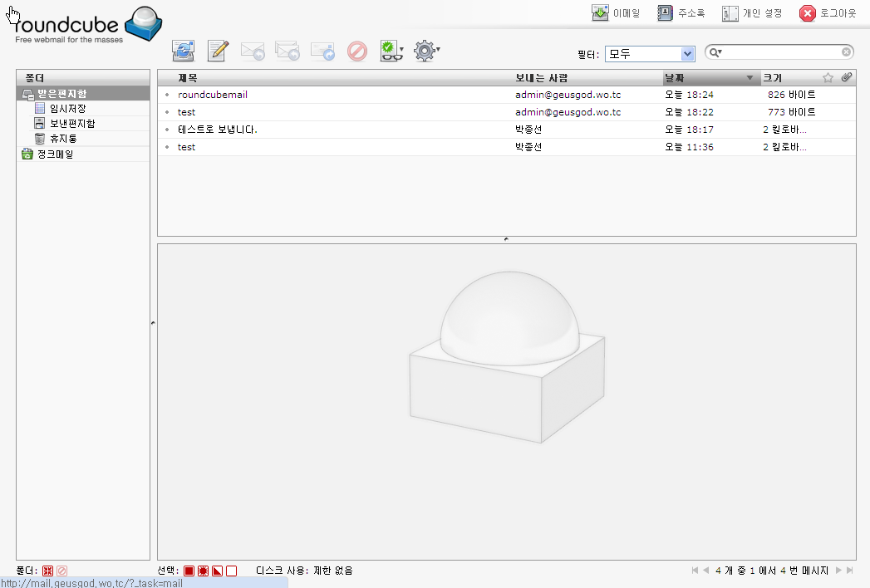The width and height of the screenshot is (870, 588).
Task: Click sender 박종선 on the 18:17 row
Action: click(x=528, y=130)
